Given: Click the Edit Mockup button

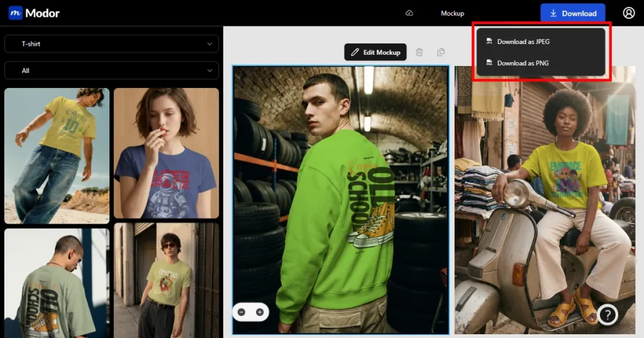Looking at the screenshot, I should (x=375, y=52).
